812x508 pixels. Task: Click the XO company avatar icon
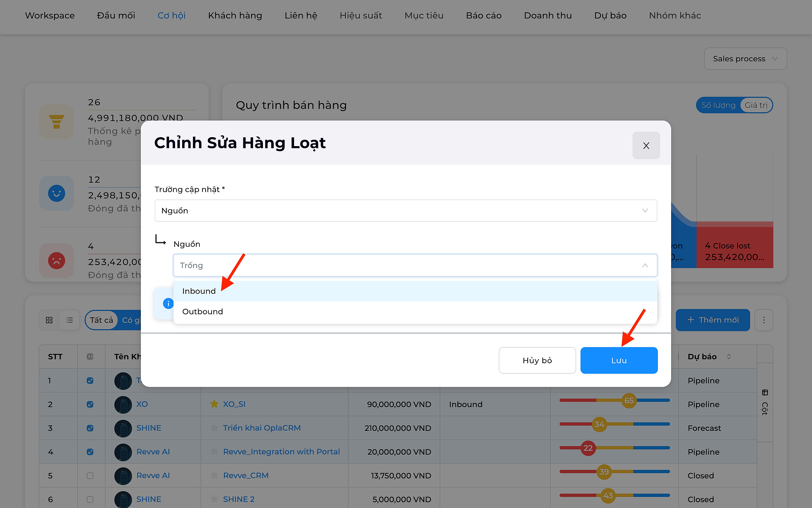[123, 404]
